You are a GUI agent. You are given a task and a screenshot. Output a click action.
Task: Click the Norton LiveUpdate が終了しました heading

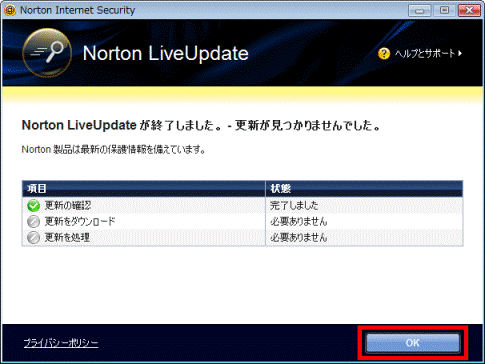(201, 126)
